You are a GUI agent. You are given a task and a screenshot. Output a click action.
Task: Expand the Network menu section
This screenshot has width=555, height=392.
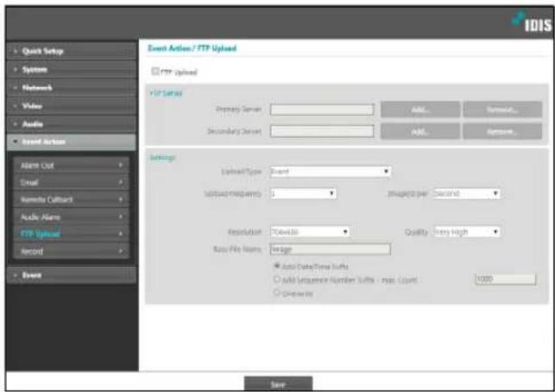[71, 87]
